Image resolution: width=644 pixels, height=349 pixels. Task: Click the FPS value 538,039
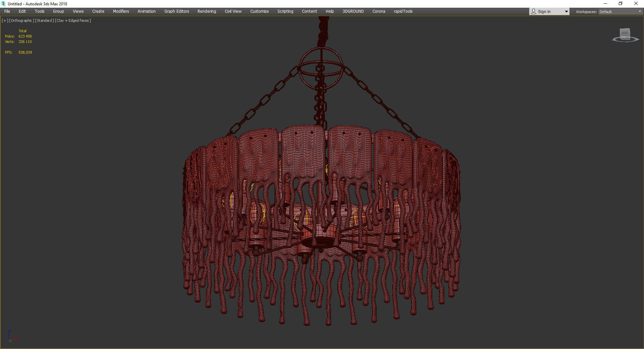coord(25,52)
